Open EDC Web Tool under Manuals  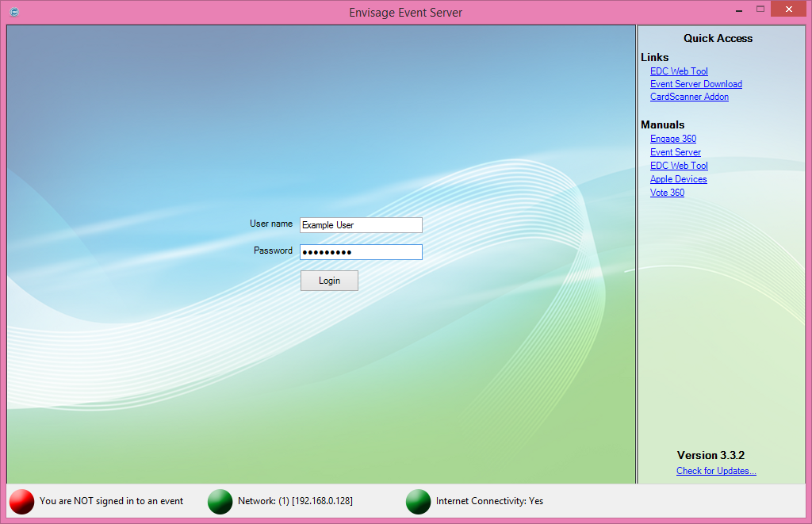(679, 166)
